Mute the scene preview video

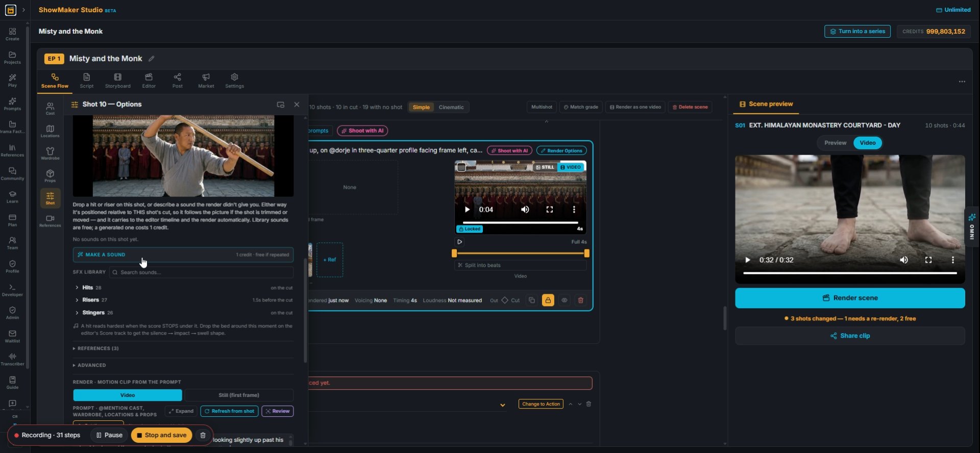point(903,260)
